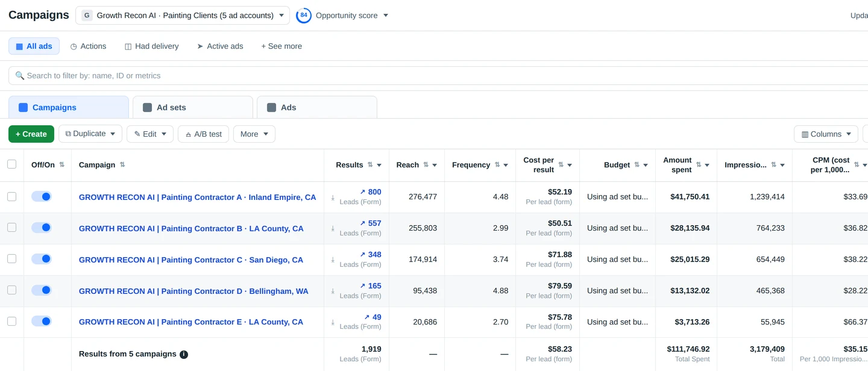This screenshot has height=386, width=868.
Task: Select the Painting Contractor A row checkbox
Action: click(x=11, y=196)
